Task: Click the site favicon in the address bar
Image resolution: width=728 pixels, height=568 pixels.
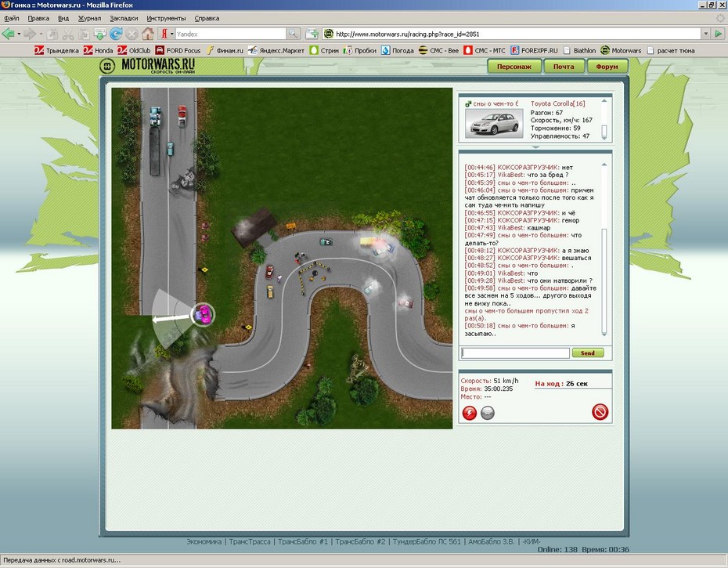Action: coord(328,34)
